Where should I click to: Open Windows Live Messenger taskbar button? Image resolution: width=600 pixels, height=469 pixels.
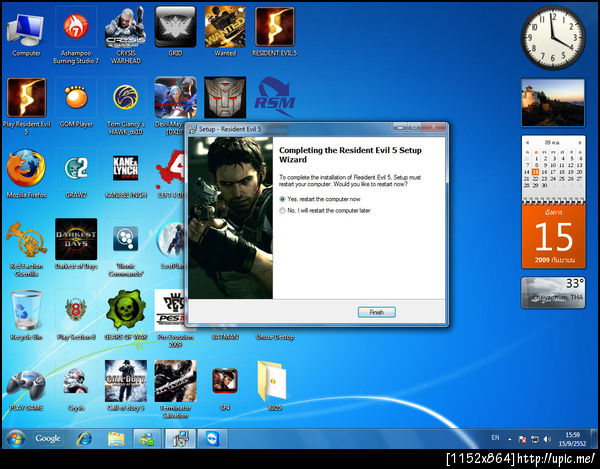(147, 438)
